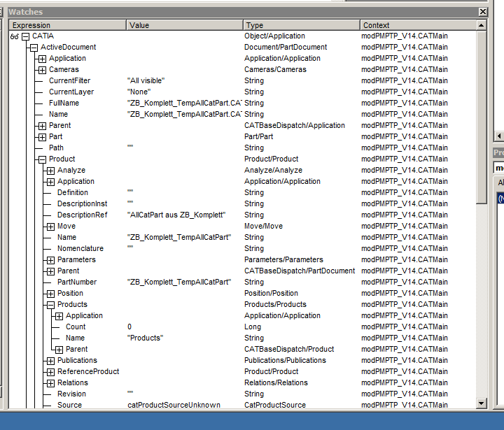Expand the Parameters node
Image resolution: width=504 pixels, height=430 pixels.
(x=50, y=260)
